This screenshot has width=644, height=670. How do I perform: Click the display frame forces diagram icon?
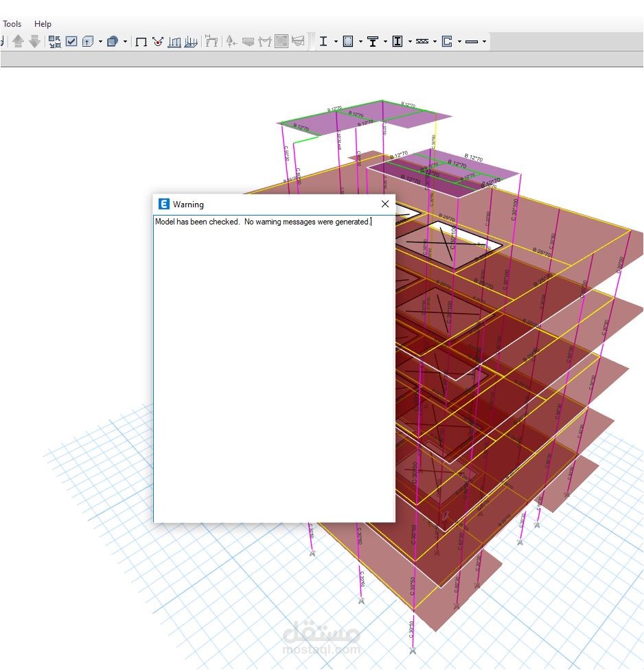tap(174, 41)
